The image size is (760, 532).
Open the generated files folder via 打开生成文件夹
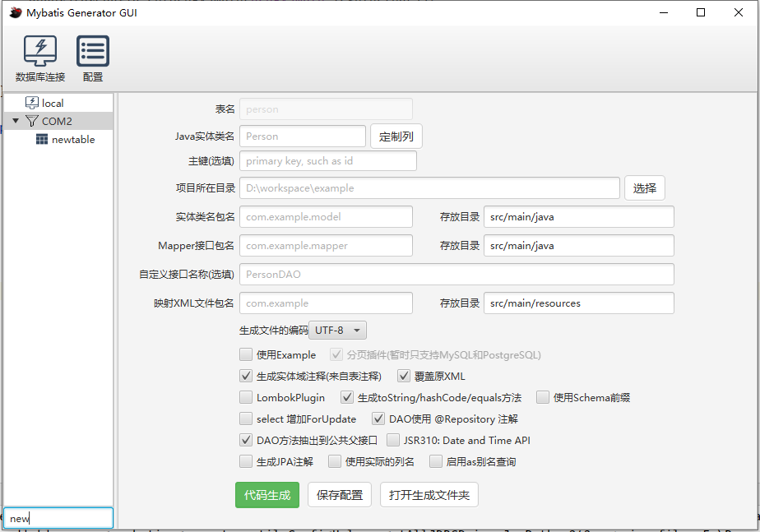coord(428,496)
